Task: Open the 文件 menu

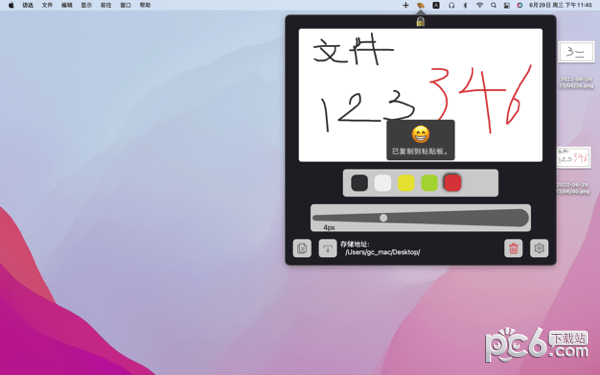Action: pos(47,5)
